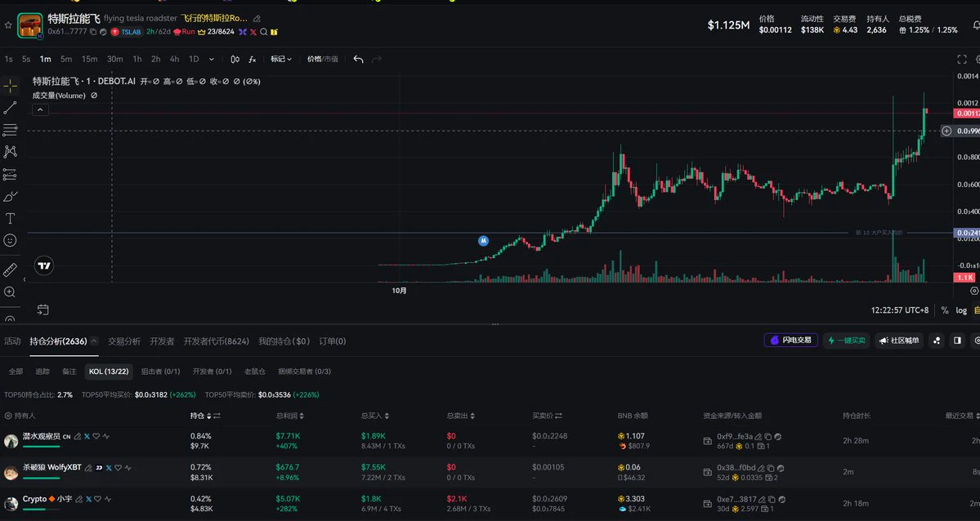Open the emoji sticker tool
980x521 pixels.
[10, 241]
